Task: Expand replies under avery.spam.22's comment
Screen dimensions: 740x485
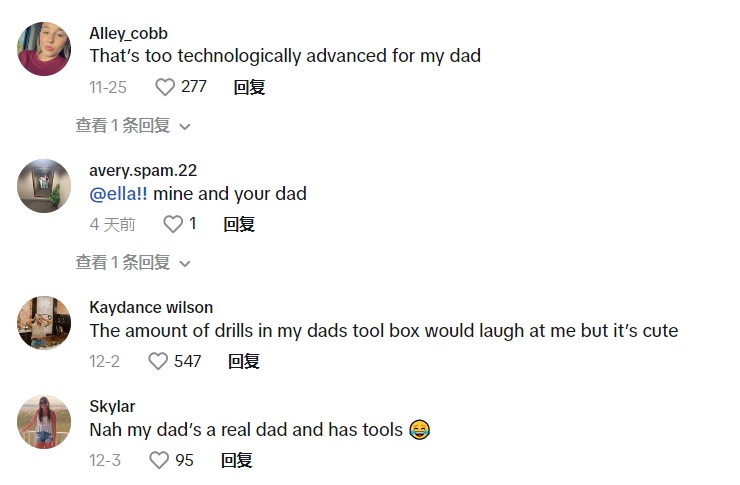Action: 132,263
